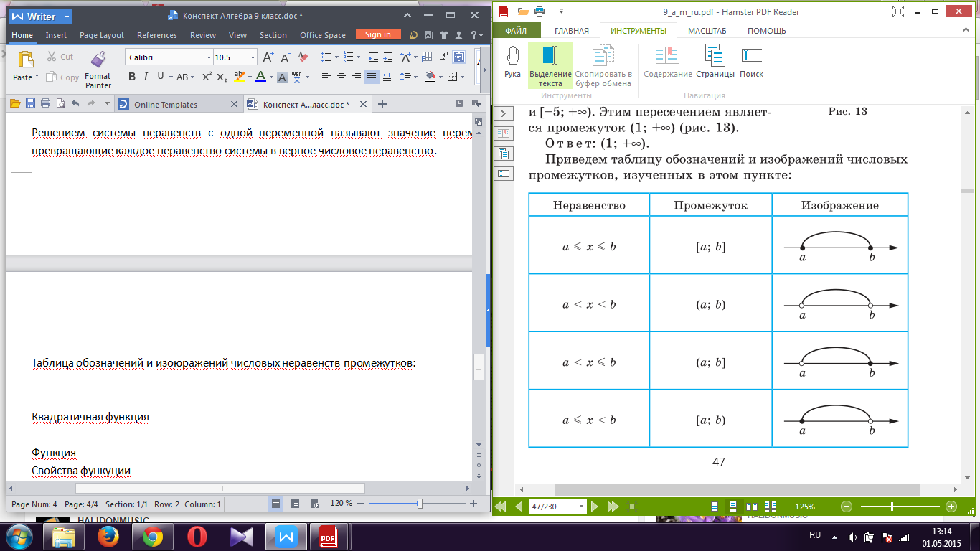Open the Insert tab in Writer

(56, 35)
